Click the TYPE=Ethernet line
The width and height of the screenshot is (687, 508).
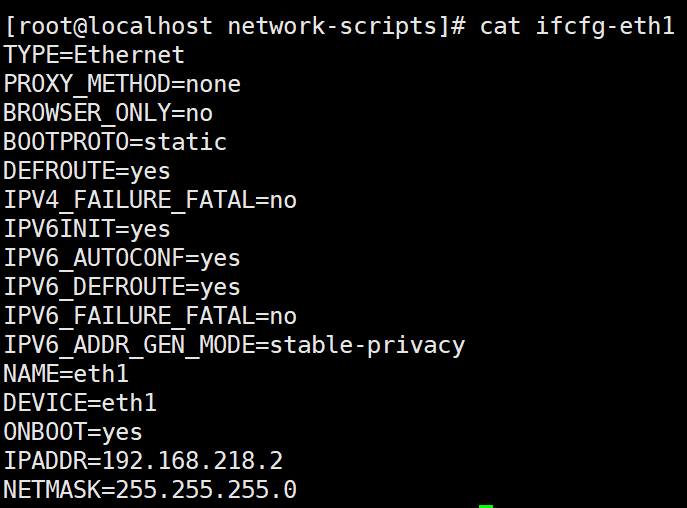click(94, 55)
